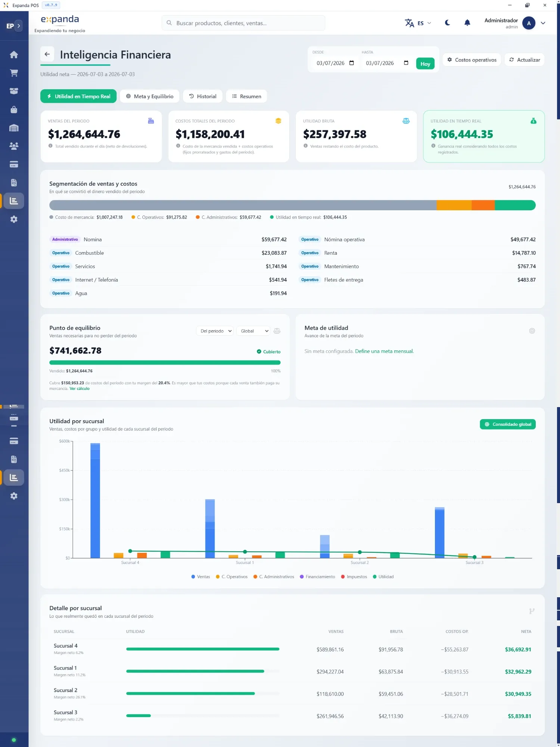Toggle Ventas series in chart legend
The image size is (560, 747).
[x=201, y=577]
